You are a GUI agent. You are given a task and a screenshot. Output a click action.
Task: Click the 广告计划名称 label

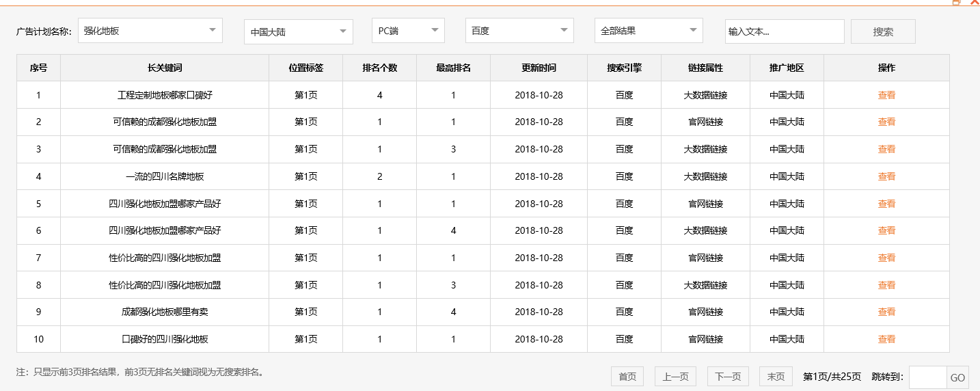[x=44, y=31]
